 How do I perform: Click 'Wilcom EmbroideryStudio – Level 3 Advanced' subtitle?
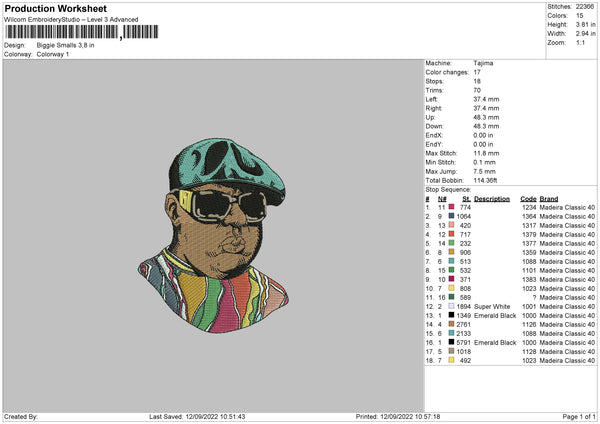71,20
